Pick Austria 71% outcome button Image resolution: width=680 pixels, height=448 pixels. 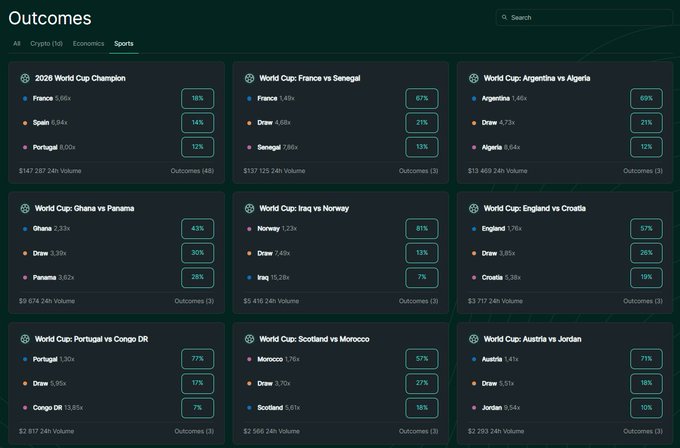[646, 359]
